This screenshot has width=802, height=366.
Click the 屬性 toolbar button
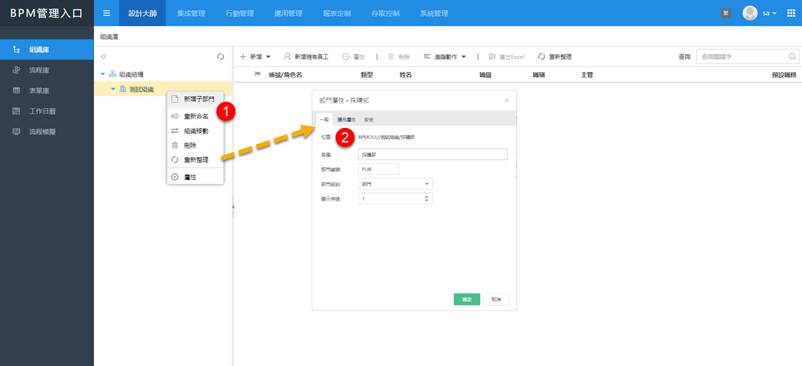[353, 57]
